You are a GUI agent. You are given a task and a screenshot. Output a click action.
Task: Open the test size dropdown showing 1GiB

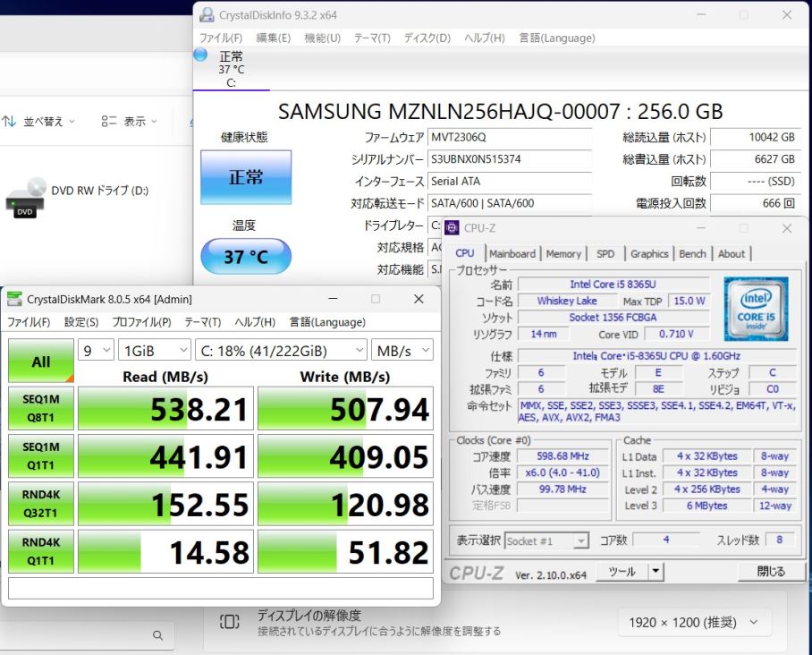point(155,351)
